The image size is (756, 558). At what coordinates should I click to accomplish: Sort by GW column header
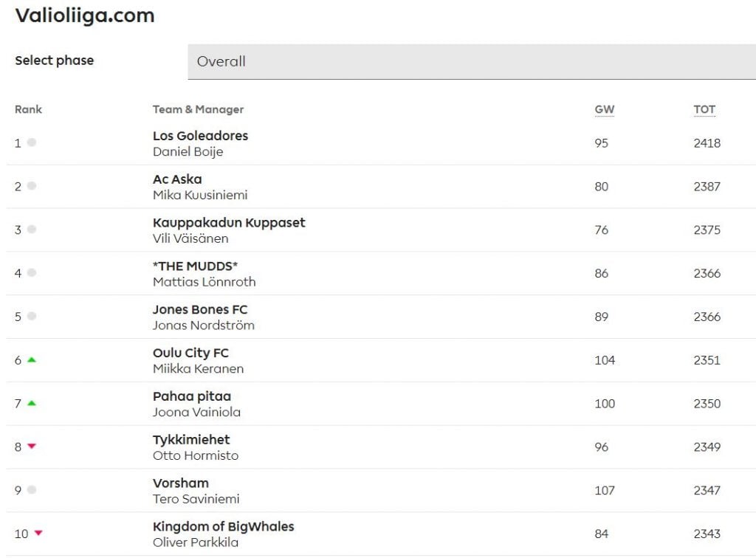tap(604, 109)
